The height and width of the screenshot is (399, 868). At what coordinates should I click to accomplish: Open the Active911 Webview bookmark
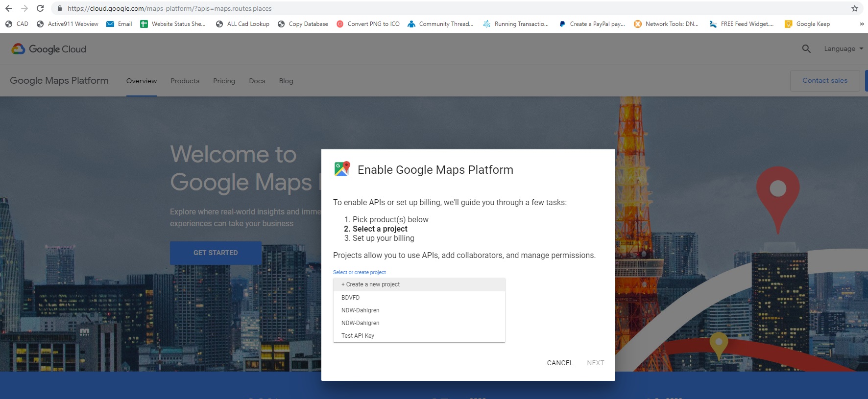point(67,23)
